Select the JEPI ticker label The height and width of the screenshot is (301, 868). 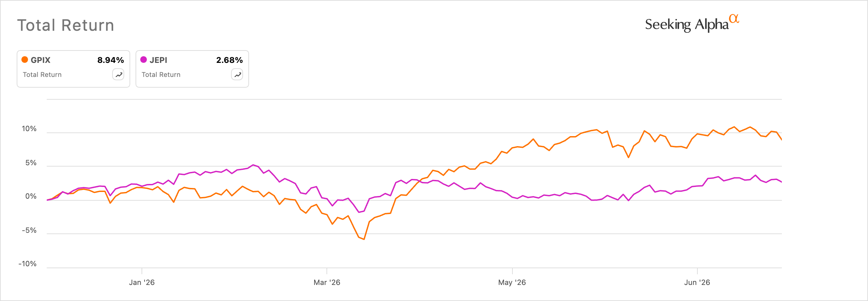coord(158,60)
